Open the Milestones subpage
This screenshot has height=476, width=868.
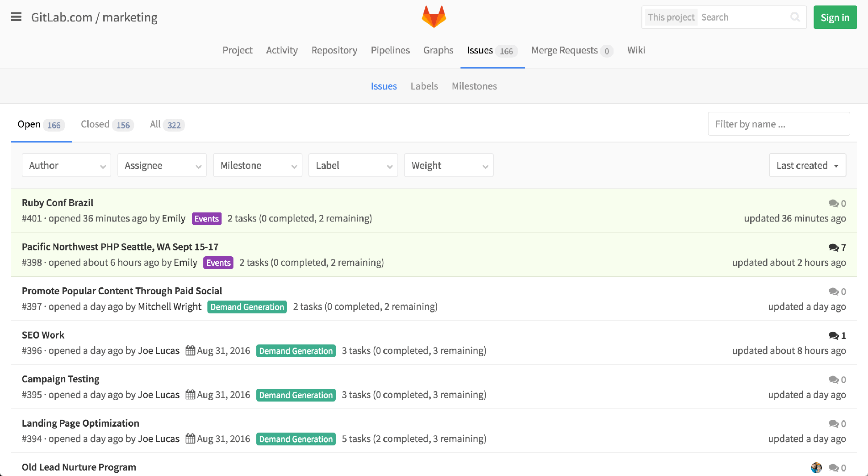pos(474,86)
